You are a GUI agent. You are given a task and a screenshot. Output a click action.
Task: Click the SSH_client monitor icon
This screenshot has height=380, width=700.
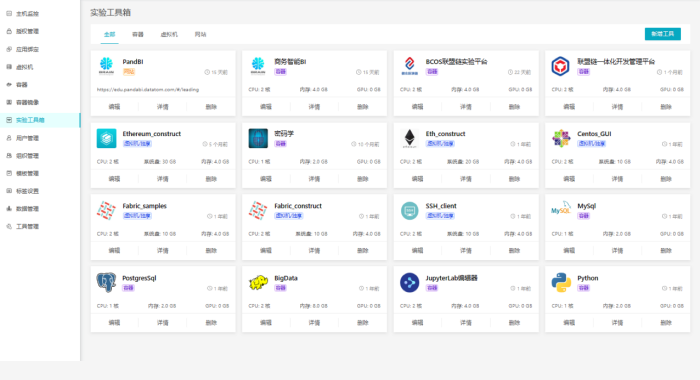pos(409,210)
